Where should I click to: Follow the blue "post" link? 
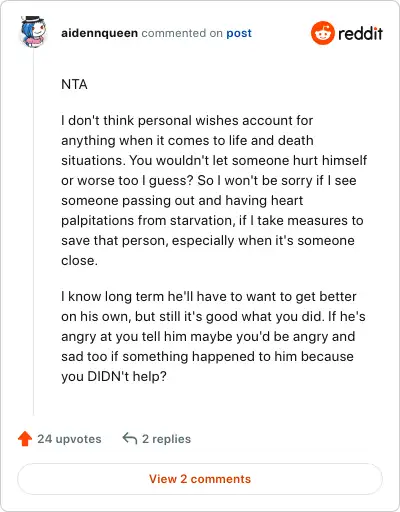coord(239,33)
